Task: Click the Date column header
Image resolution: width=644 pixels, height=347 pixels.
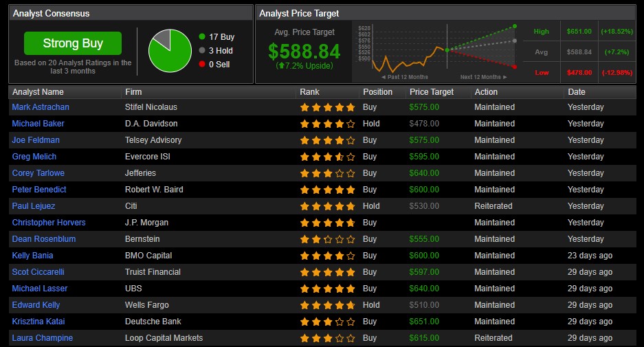Action: [x=576, y=92]
